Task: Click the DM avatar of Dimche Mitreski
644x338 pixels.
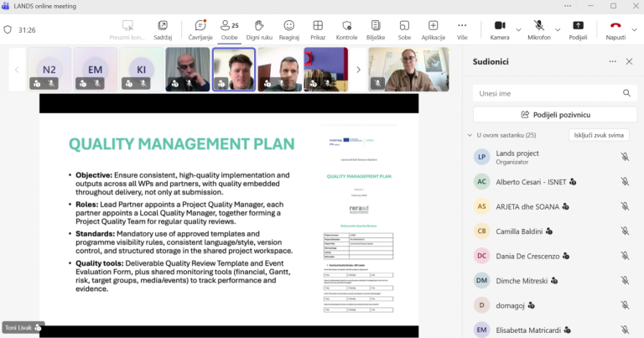Action: (x=482, y=280)
